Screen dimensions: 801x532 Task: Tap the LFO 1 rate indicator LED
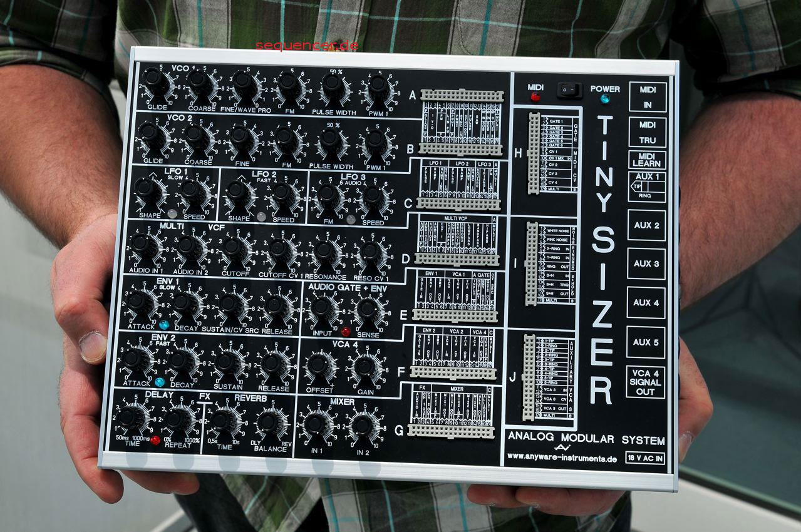click(x=172, y=213)
